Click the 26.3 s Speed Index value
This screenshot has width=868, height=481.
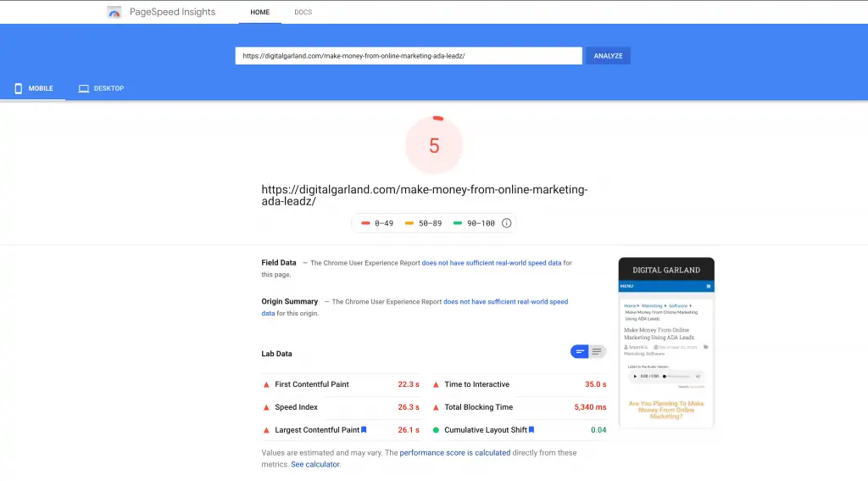click(409, 407)
